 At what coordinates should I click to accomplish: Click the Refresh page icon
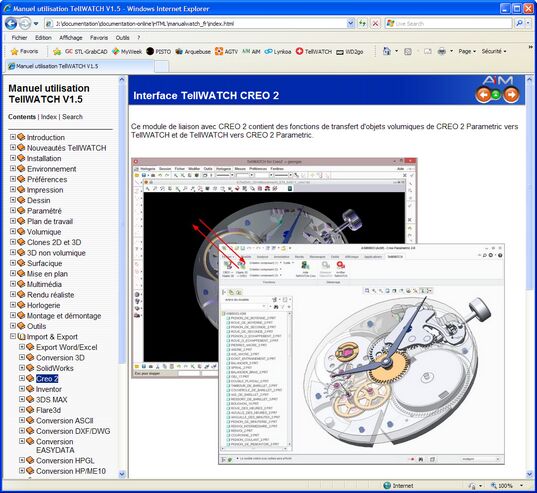(362, 24)
